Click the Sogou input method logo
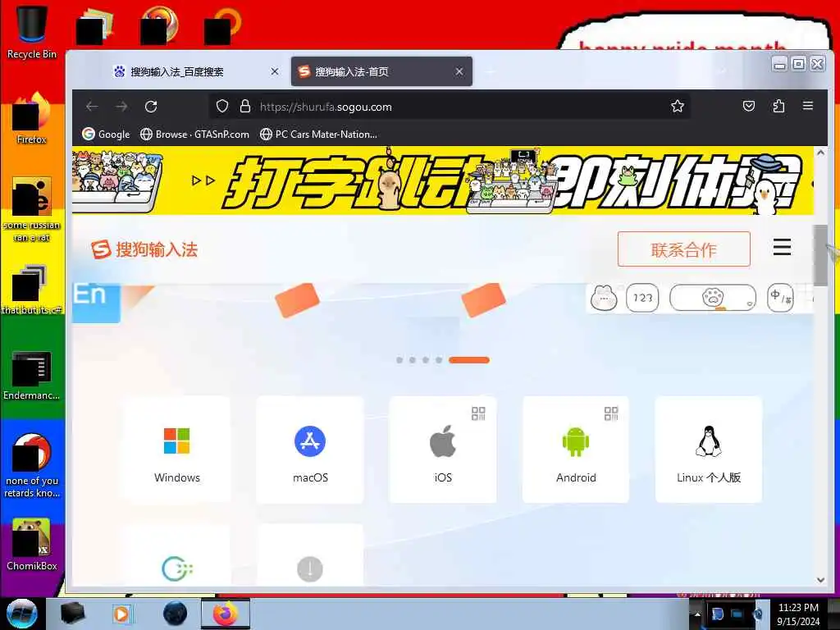840x630 pixels. pyautogui.click(x=144, y=249)
